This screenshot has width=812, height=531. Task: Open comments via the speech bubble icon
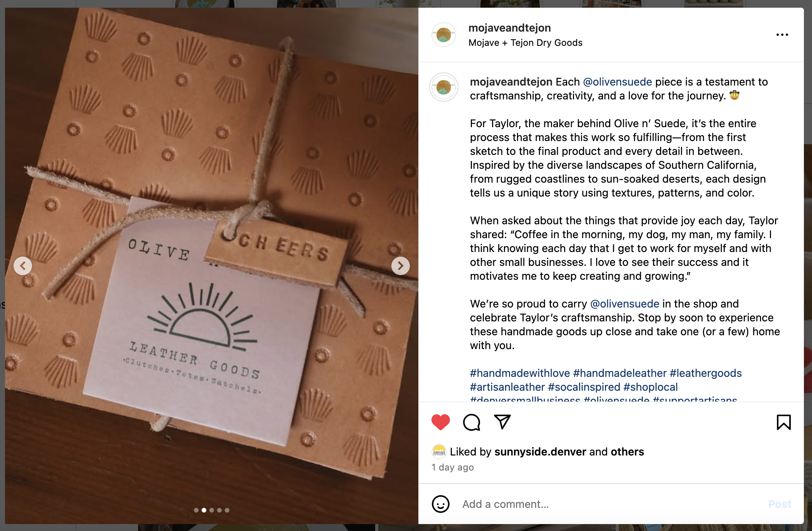click(x=472, y=422)
